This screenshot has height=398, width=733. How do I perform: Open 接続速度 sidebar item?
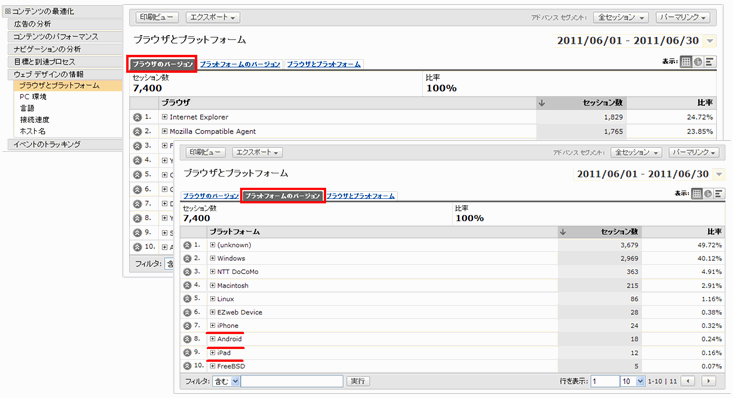pos(35,120)
